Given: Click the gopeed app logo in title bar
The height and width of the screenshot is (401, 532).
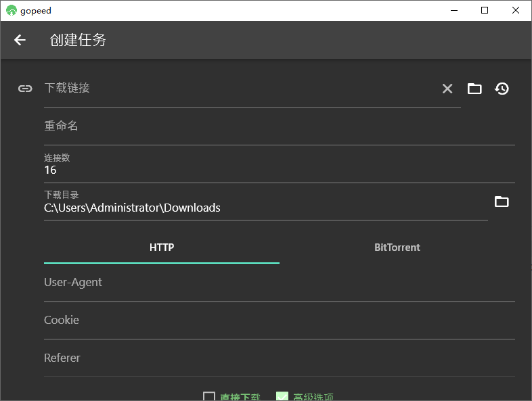Looking at the screenshot, I should pos(11,10).
